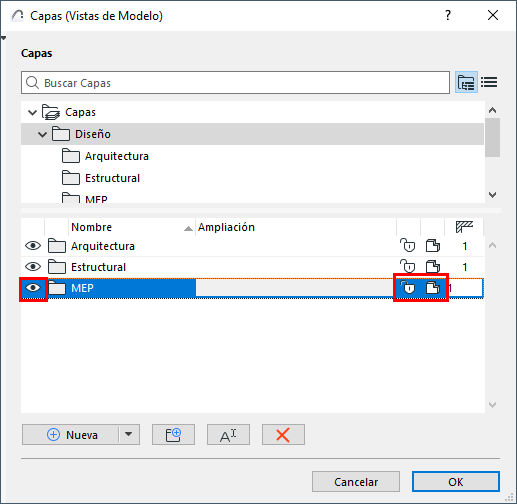Click the Cancelar button
Screen dimensions: 517x504
[356, 482]
